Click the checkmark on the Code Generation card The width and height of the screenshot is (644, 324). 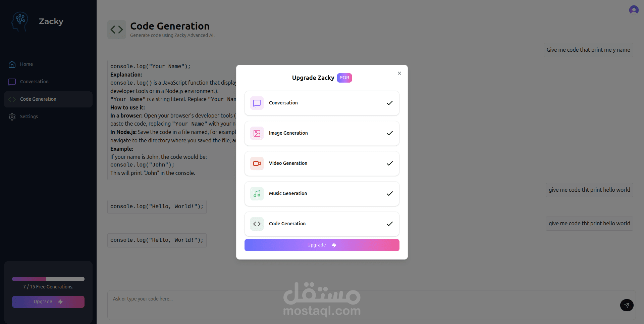(389, 224)
